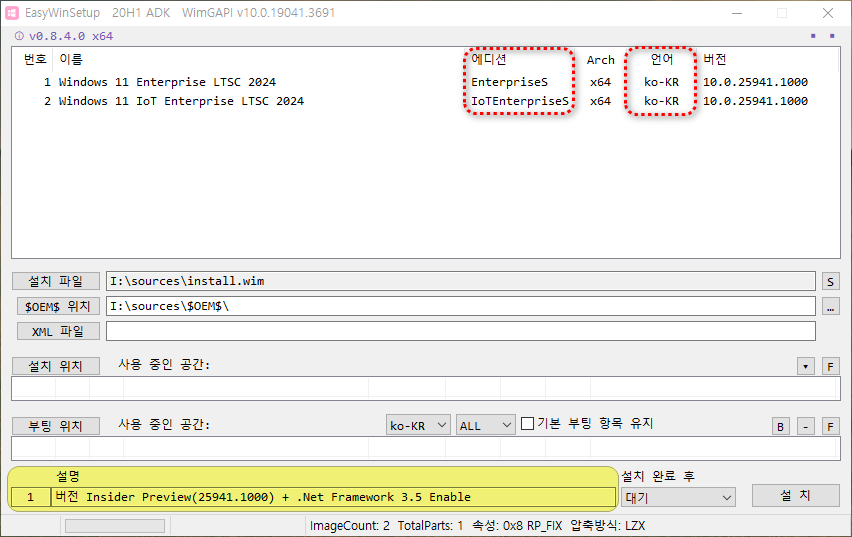This screenshot has height=537, width=852.
Task: Open the small arrow dropdown in 설치 위치 row
Action: coord(805,366)
